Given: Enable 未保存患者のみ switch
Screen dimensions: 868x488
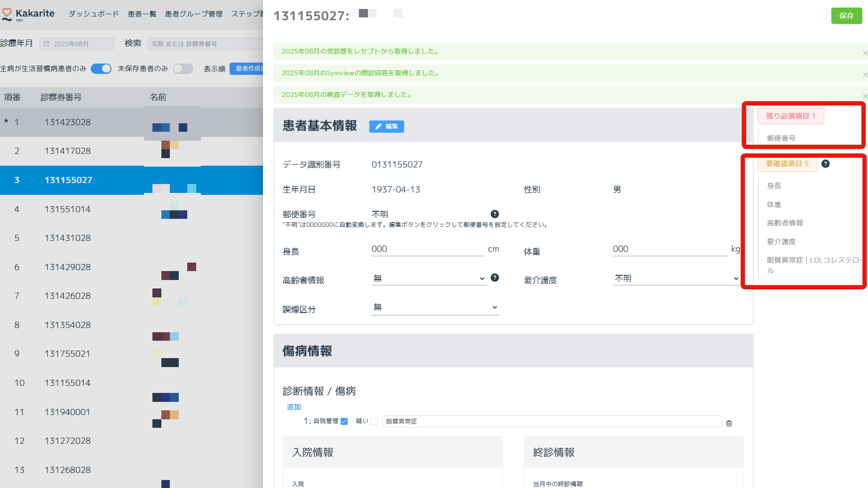Looking at the screenshot, I should coord(183,69).
